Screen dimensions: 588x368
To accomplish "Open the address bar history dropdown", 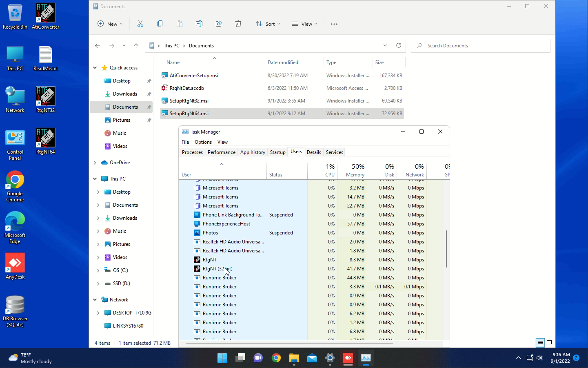I will point(385,45).
